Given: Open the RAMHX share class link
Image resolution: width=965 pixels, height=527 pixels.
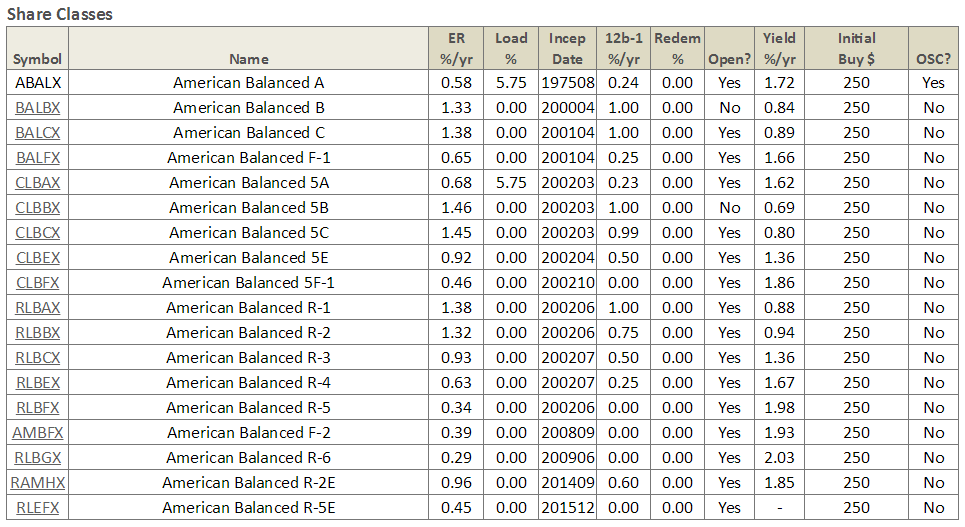Looking at the screenshot, I should tap(38, 483).
